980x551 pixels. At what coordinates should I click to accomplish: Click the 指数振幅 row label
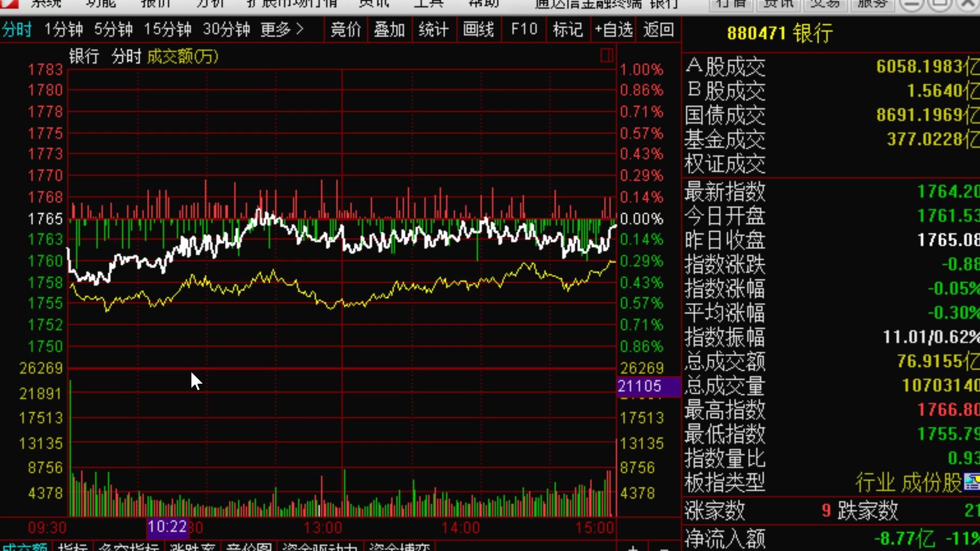coord(725,337)
